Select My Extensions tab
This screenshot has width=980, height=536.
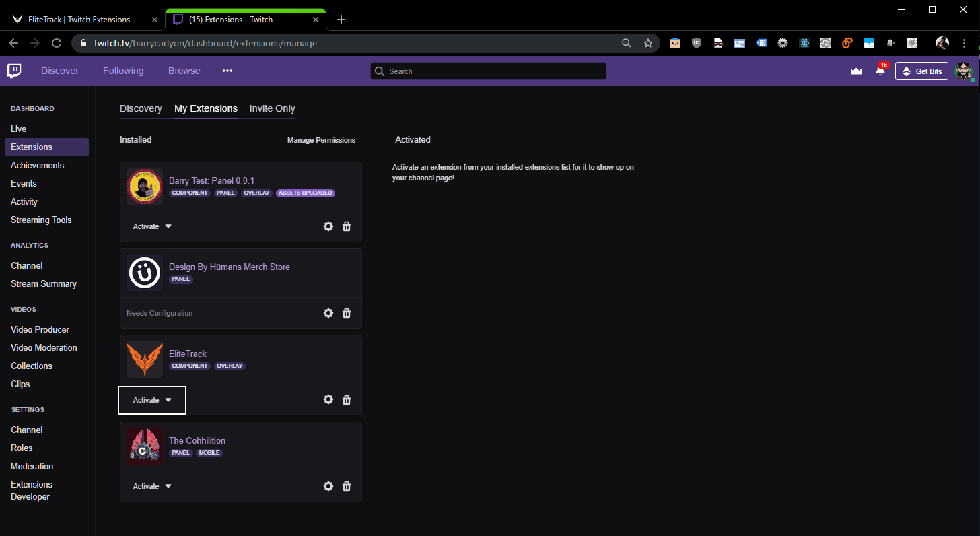206,108
